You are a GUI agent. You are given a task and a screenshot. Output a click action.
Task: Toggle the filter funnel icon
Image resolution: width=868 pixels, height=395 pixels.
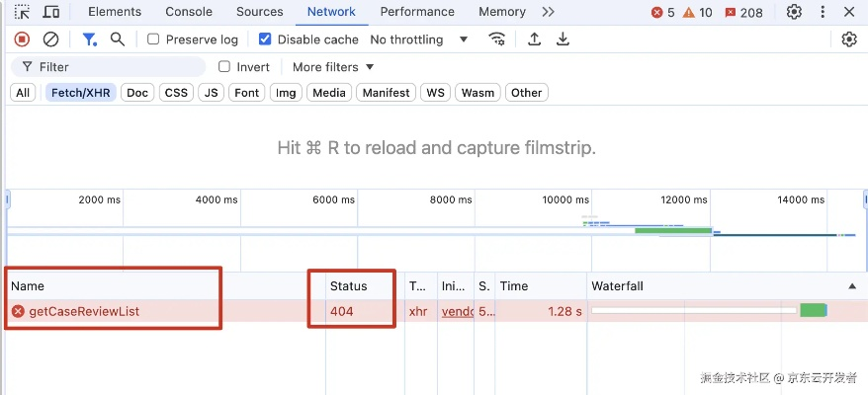[89, 39]
